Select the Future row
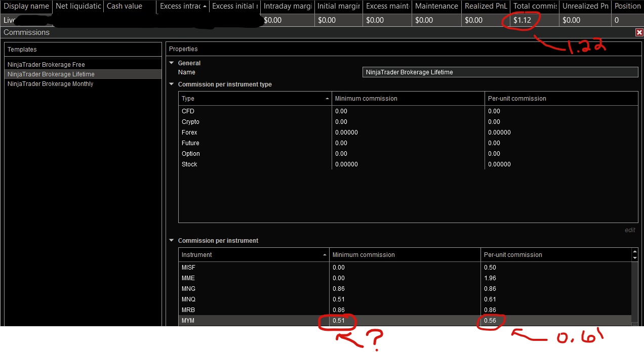Screen dimensions: 644x352 click(x=408, y=143)
